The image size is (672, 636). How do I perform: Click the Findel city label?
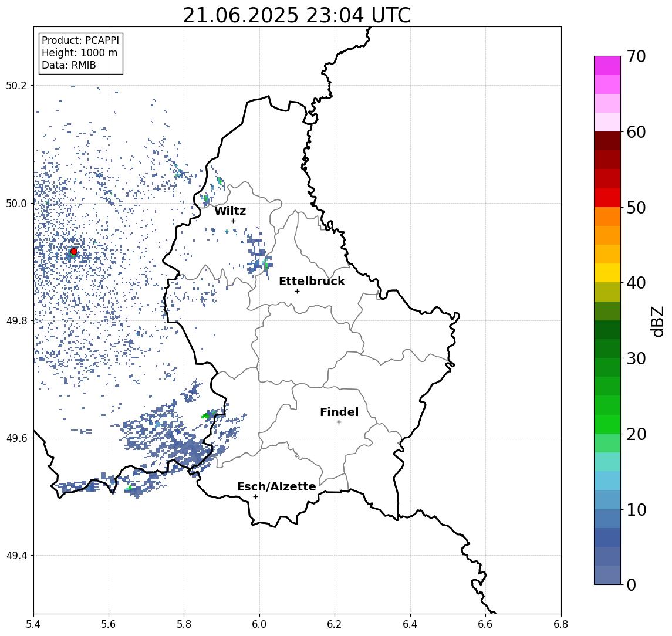coord(339,412)
